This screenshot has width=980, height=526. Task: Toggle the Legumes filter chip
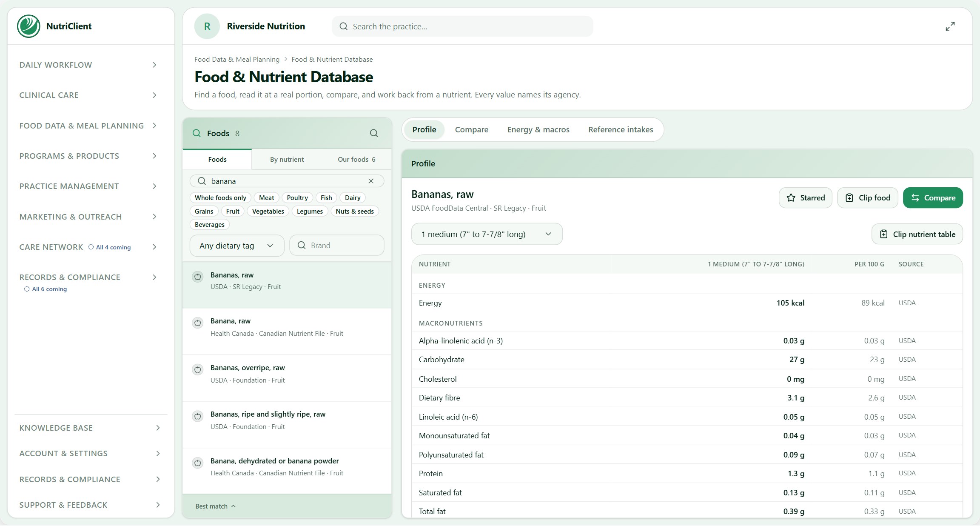tap(310, 211)
